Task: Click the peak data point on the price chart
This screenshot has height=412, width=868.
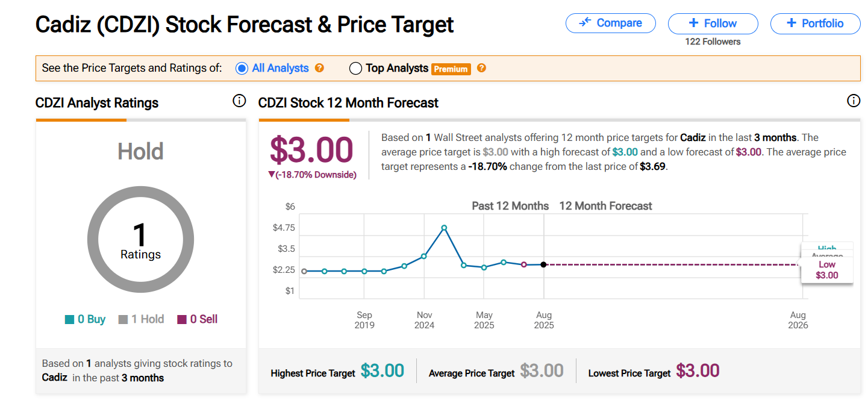Action: (444, 228)
